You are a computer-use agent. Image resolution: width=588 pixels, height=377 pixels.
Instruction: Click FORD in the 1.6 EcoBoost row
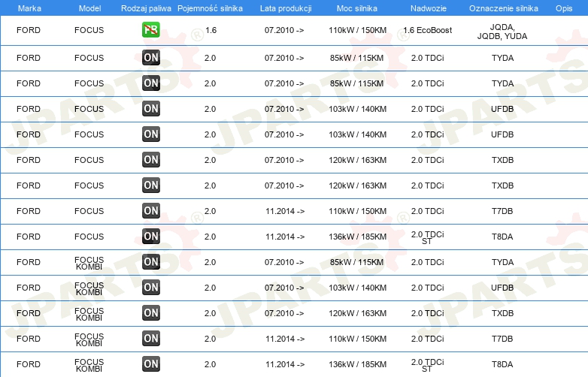pos(29,30)
